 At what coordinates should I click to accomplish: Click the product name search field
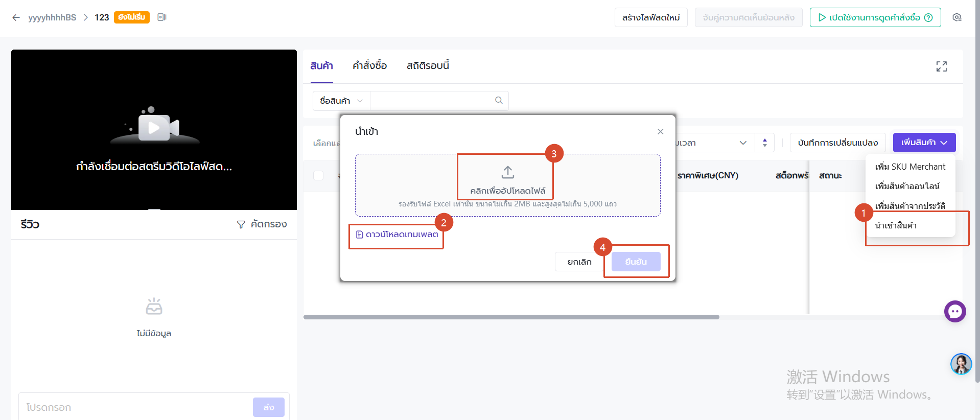coord(432,101)
